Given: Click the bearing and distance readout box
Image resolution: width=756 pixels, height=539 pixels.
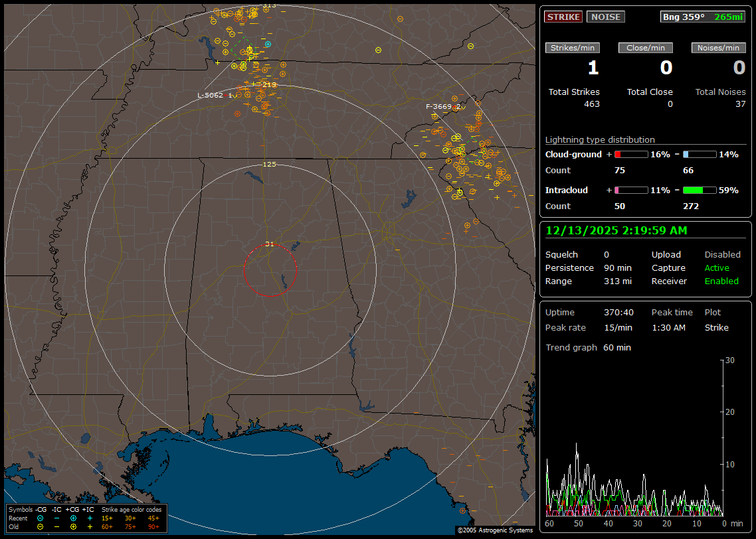Looking at the screenshot, I should (703, 17).
